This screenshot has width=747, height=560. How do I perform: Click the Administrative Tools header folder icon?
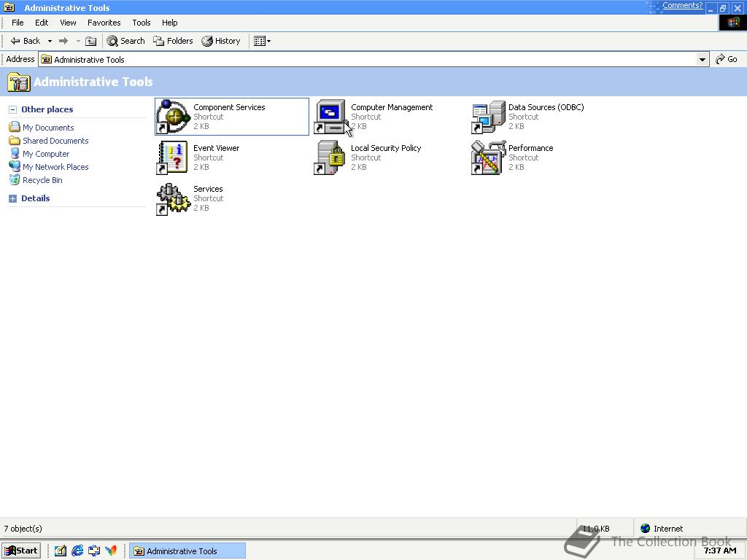[18, 82]
